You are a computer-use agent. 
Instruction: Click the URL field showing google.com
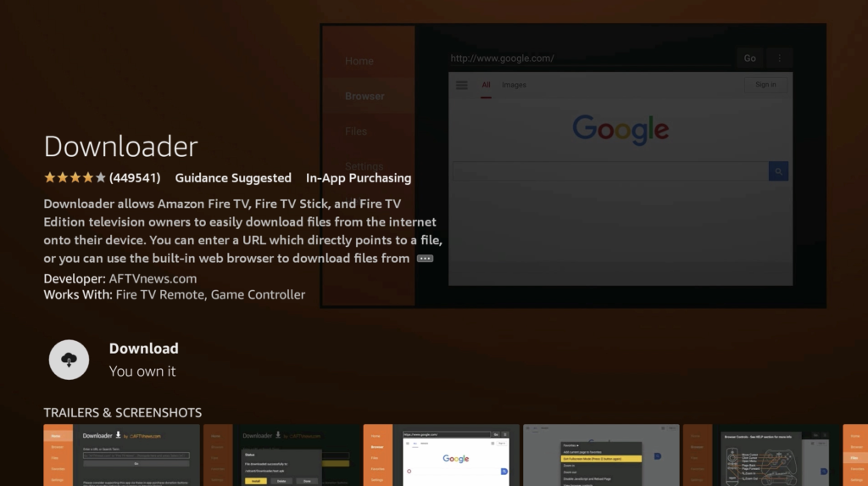[x=589, y=59]
